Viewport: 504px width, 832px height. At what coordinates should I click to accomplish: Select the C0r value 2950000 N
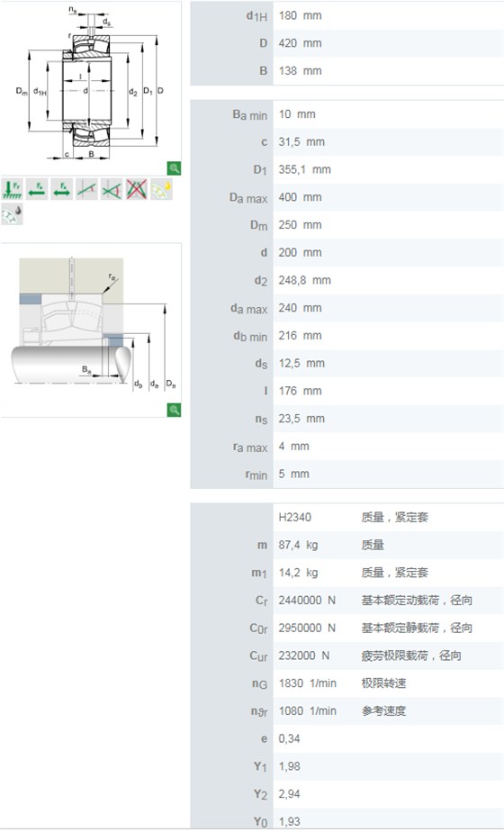tap(307, 628)
